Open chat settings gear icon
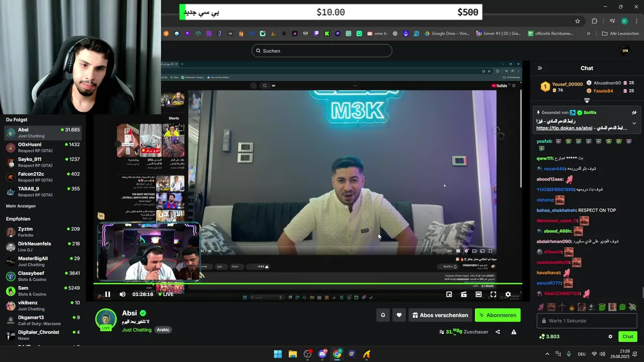The image size is (644, 362). click(x=610, y=336)
